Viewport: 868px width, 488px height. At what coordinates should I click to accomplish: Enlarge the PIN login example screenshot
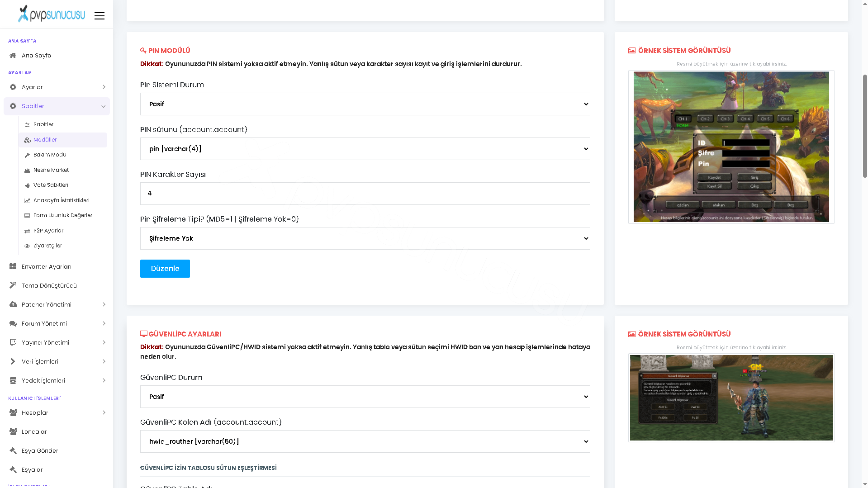(731, 147)
